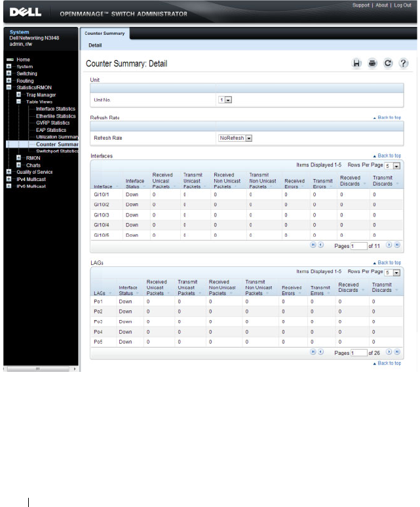Jump to last page of Interfaces table
The width and height of the screenshot is (420, 507).
(397, 245)
